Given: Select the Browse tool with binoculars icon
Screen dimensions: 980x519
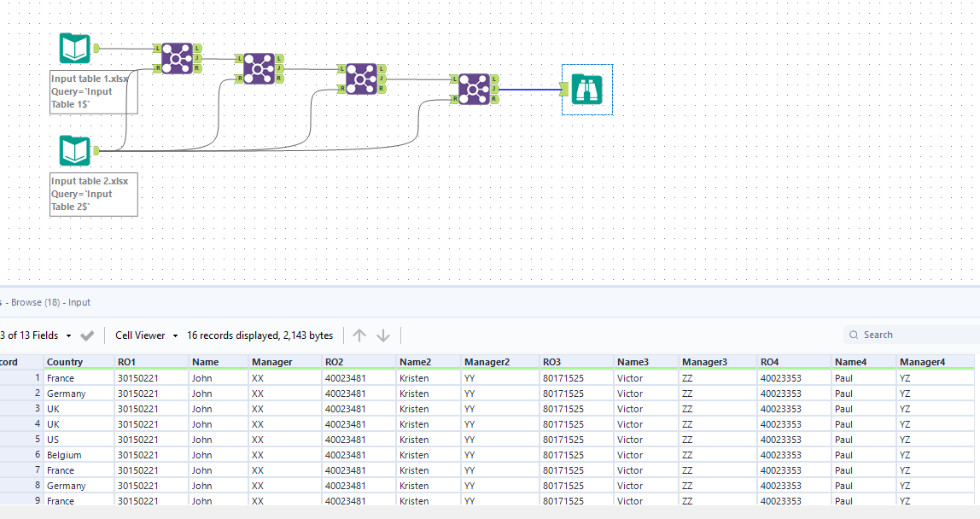Looking at the screenshot, I should [x=586, y=89].
